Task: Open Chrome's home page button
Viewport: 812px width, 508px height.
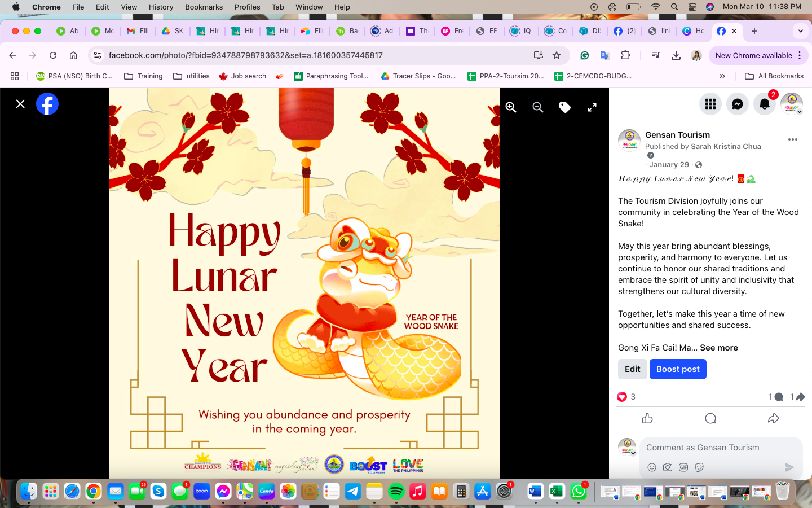Action: tap(73, 55)
